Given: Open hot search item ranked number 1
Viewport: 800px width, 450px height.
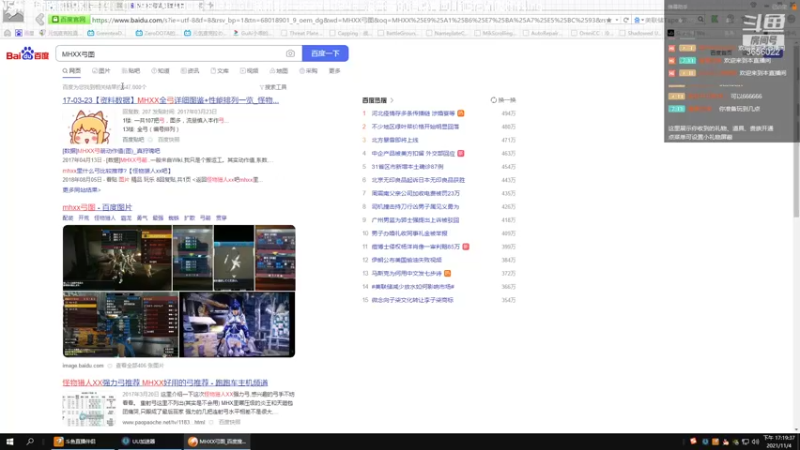Looking at the screenshot, I should pyautogui.click(x=413, y=113).
